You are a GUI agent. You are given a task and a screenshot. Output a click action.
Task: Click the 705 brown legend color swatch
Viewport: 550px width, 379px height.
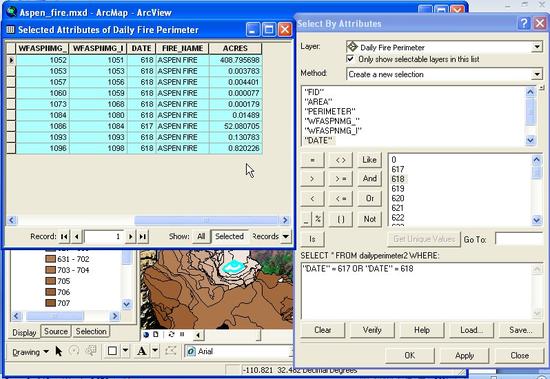pos(51,281)
